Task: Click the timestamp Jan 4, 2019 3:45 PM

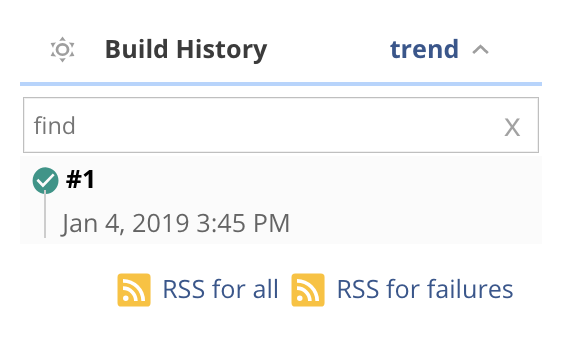Action: click(175, 223)
